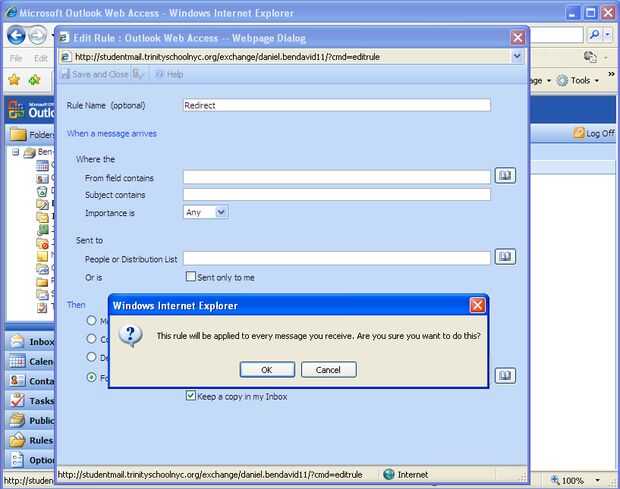The width and height of the screenshot is (620, 489).
Task: Open Inbox in the navigation pane
Action: click(30, 342)
